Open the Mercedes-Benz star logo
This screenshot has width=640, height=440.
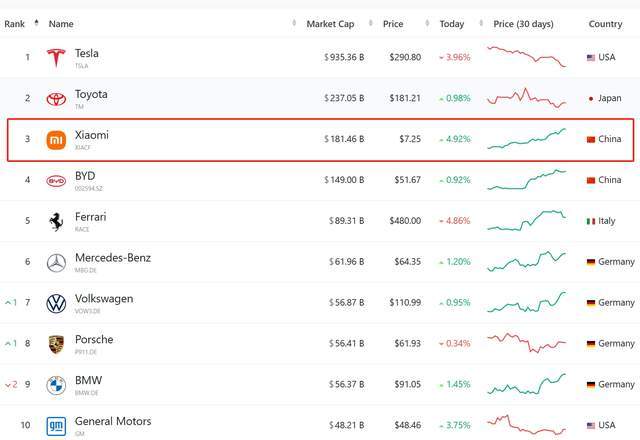56,263
